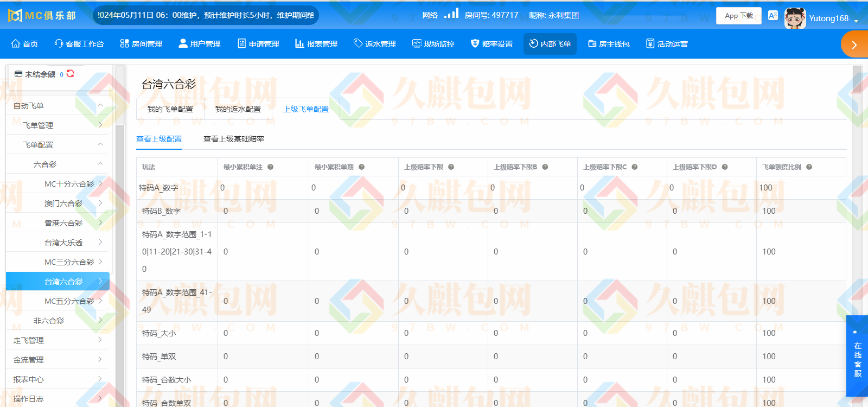
Task: Click the main page vertical scrollbar
Action: tap(857, 80)
